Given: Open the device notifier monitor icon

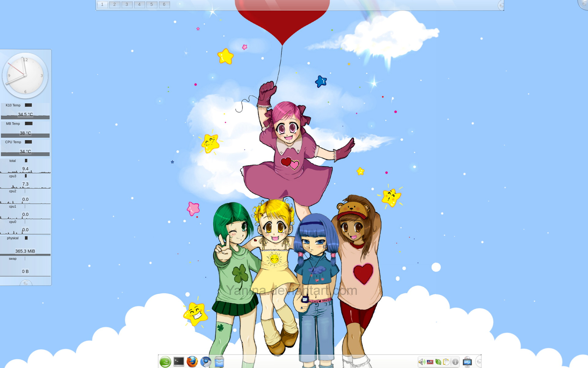Looking at the screenshot, I should [x=467, y=362].
